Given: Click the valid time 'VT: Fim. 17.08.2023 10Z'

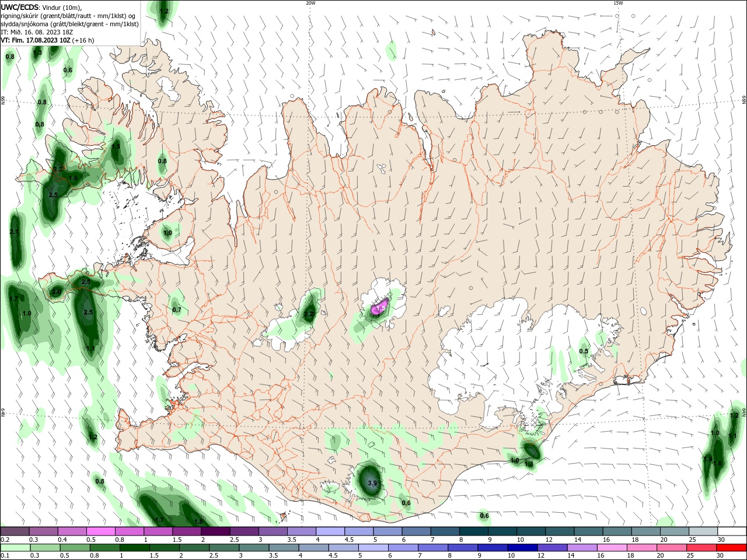Looking at the screenshot, I should [36, 40].
